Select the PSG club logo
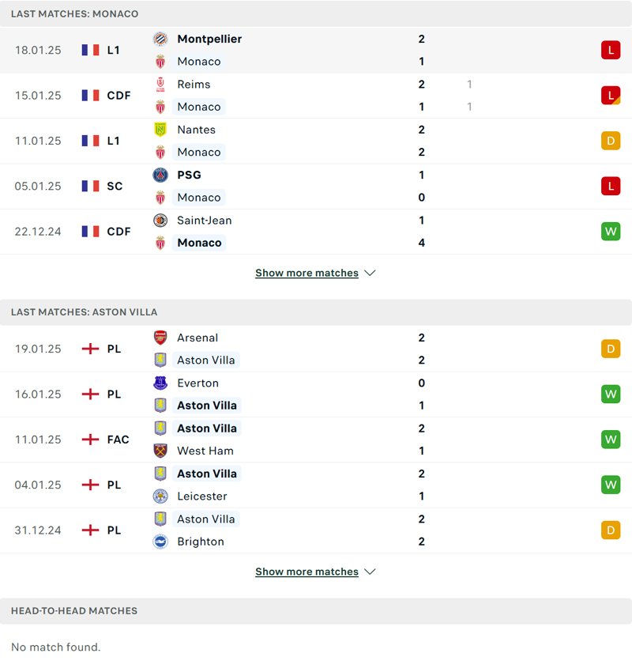The width and height of the screenshot is (632, 672). pyautogui.click(x=161, y=175)
